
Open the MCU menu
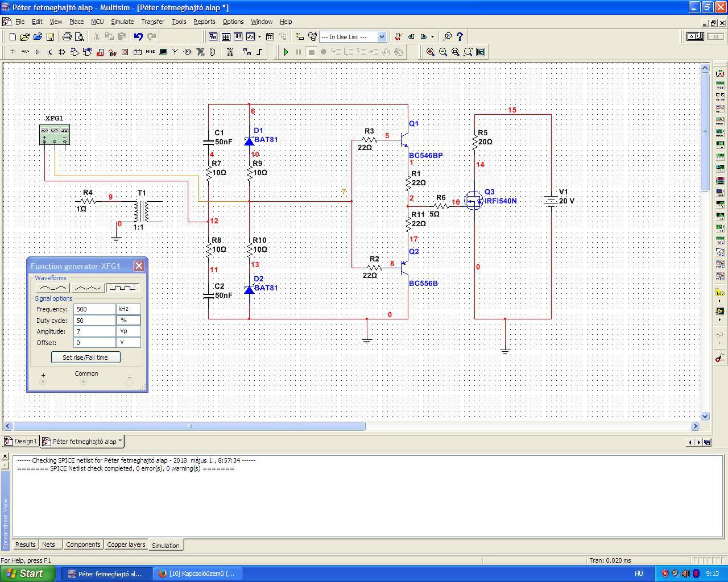[x=97, y=22]
